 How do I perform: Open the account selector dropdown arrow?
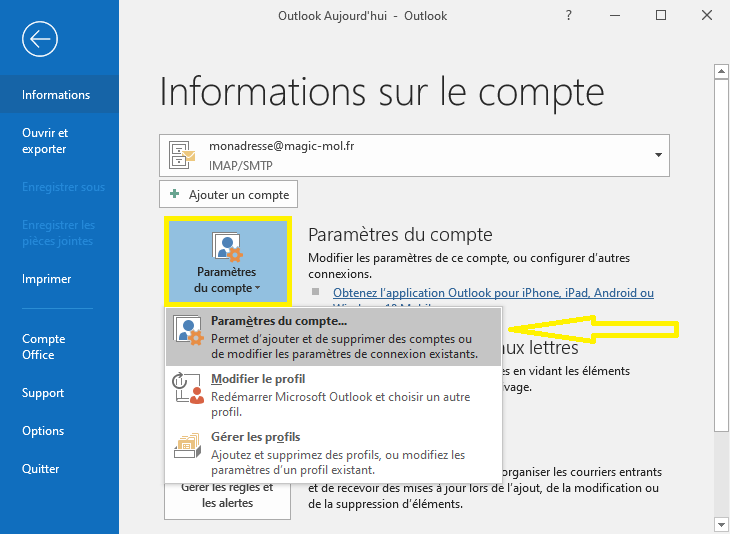(x=658, y=155)
